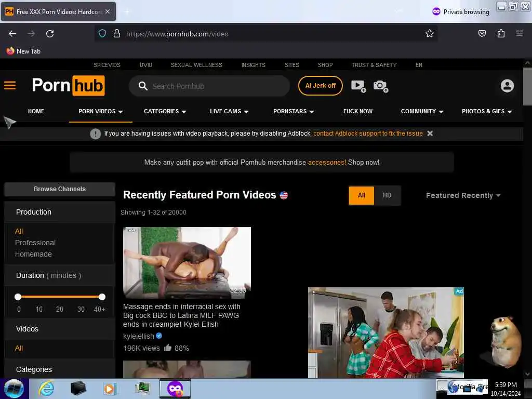Click the Firefox private window taskbar icon
Viewport: 532px width, 399px height.
175,389
